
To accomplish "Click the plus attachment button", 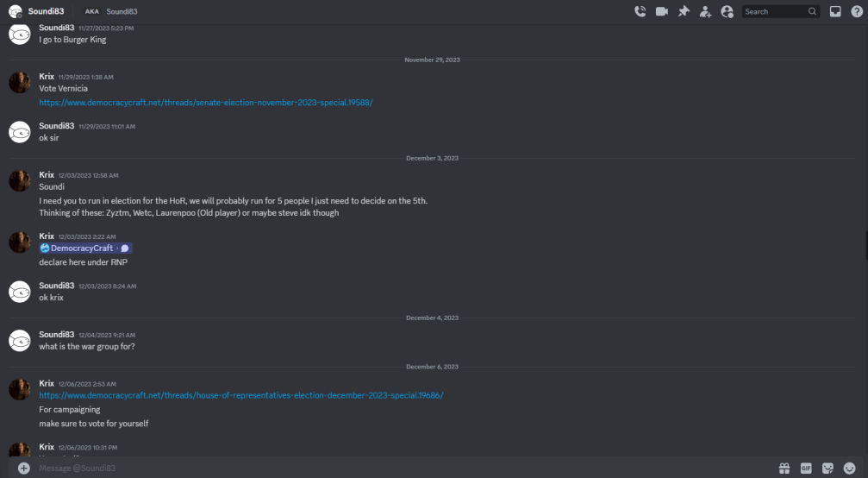I will point(24,468).
